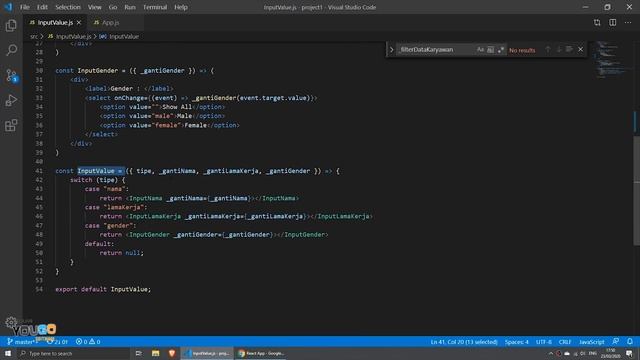
Task: Open the Terminal menu
Action: (x=155, y=7)
